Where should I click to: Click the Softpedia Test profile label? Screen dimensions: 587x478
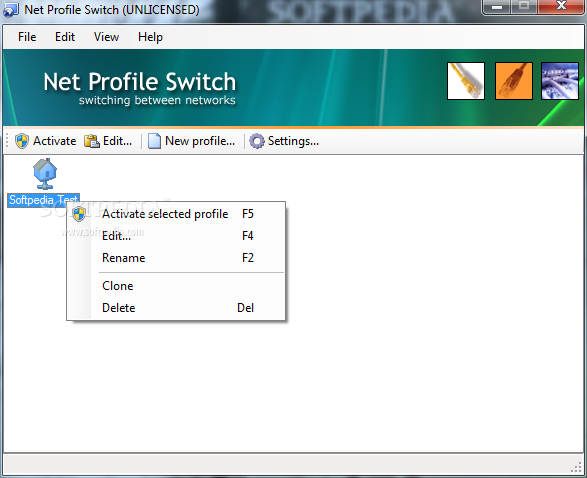[43, 200]
